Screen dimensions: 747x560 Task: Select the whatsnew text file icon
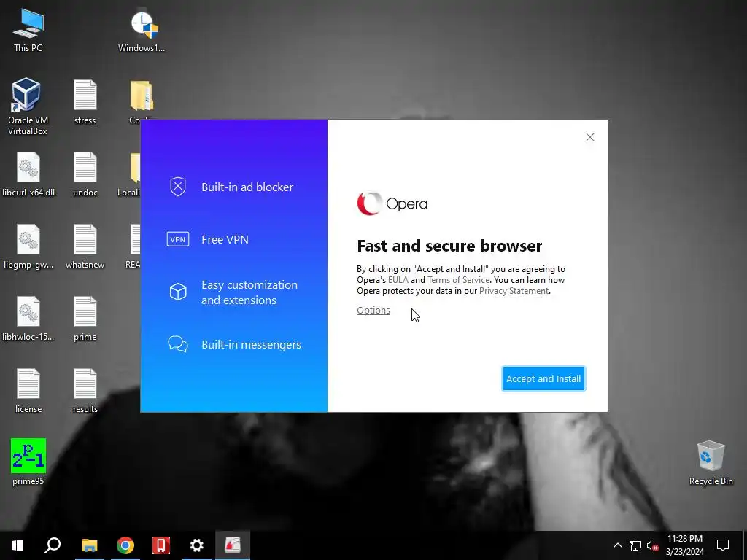click(85, 246)
